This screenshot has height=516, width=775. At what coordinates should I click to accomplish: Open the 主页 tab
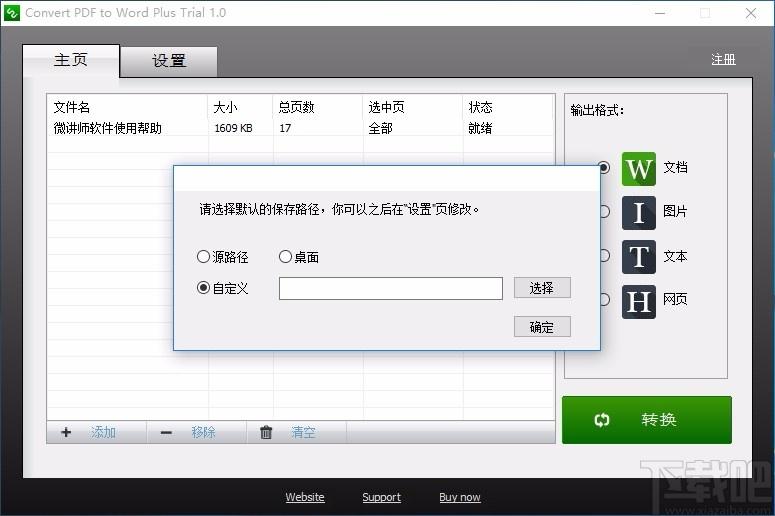pos(71,60)
